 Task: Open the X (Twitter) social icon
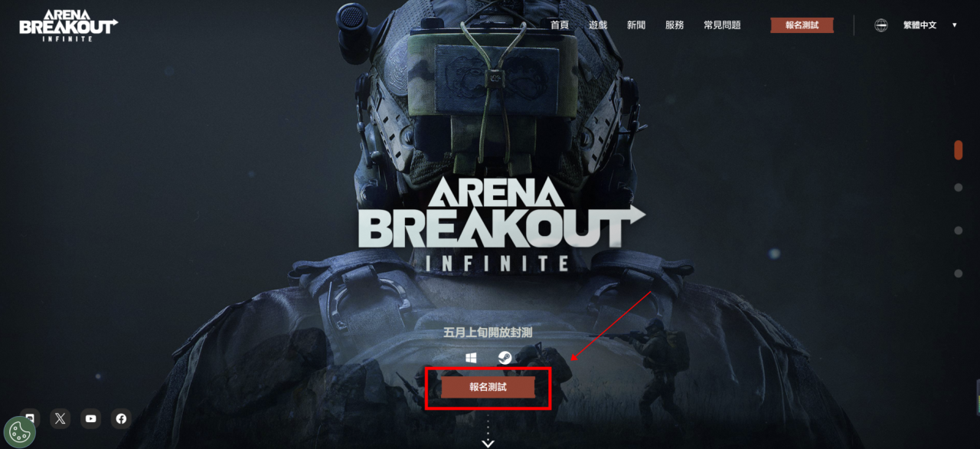point(60,418)
